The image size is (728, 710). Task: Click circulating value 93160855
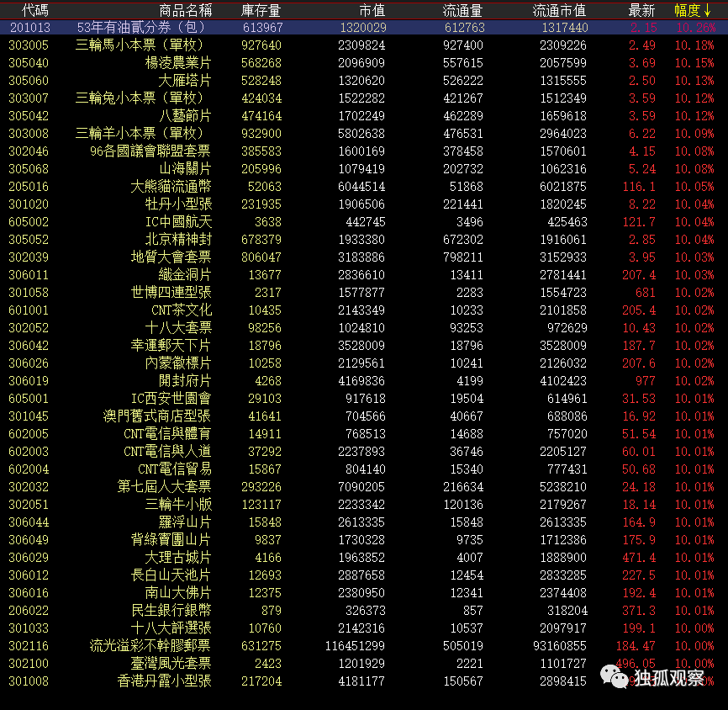click(560, 645)
